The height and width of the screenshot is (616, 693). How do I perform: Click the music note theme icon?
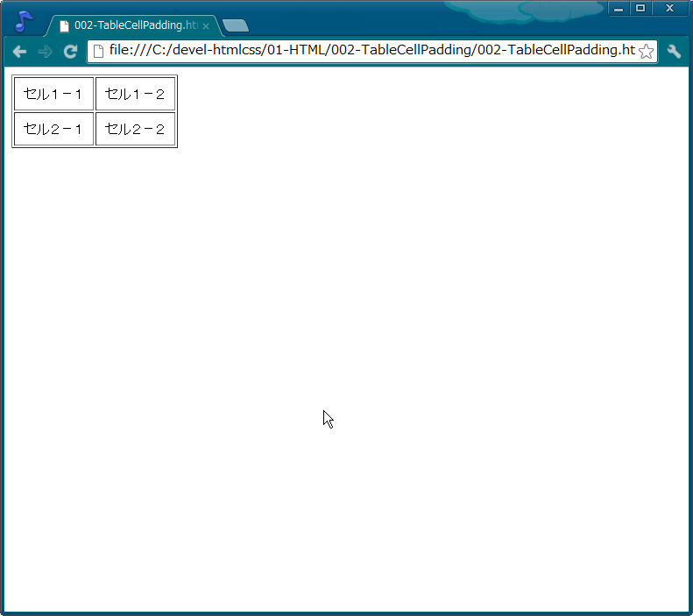pos(24,22)
